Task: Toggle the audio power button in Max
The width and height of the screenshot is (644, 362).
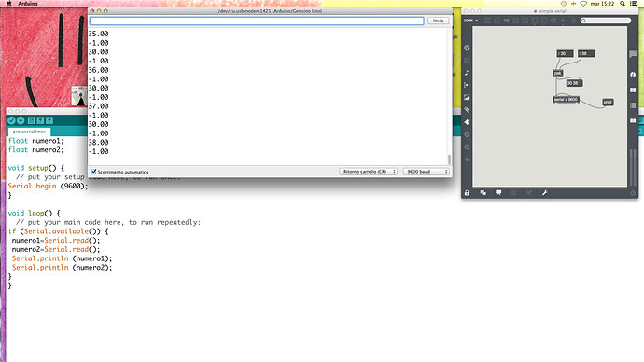Action: 633,193
